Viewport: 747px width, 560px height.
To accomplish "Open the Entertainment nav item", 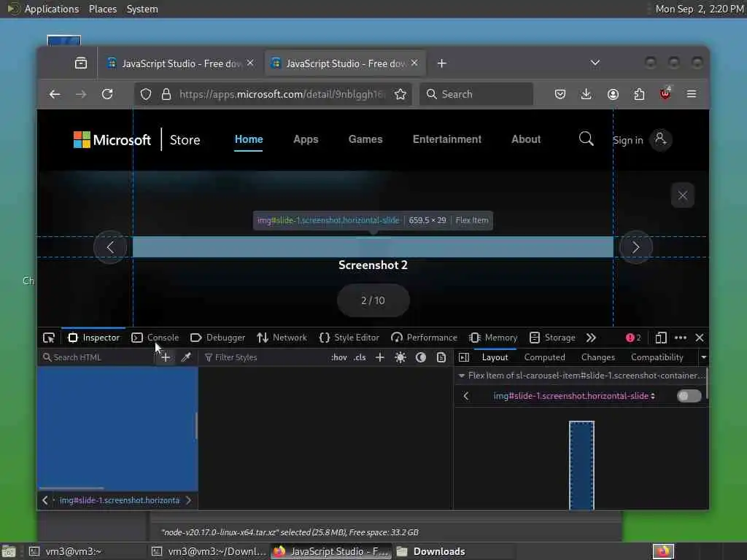I will click(447, 139).
